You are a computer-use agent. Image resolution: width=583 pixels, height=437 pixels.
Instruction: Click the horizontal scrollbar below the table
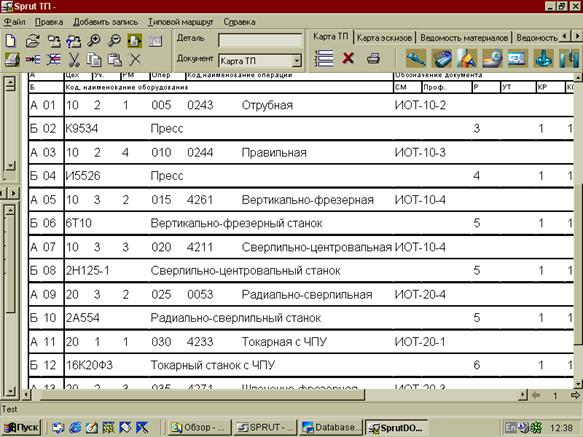point(275,395)
